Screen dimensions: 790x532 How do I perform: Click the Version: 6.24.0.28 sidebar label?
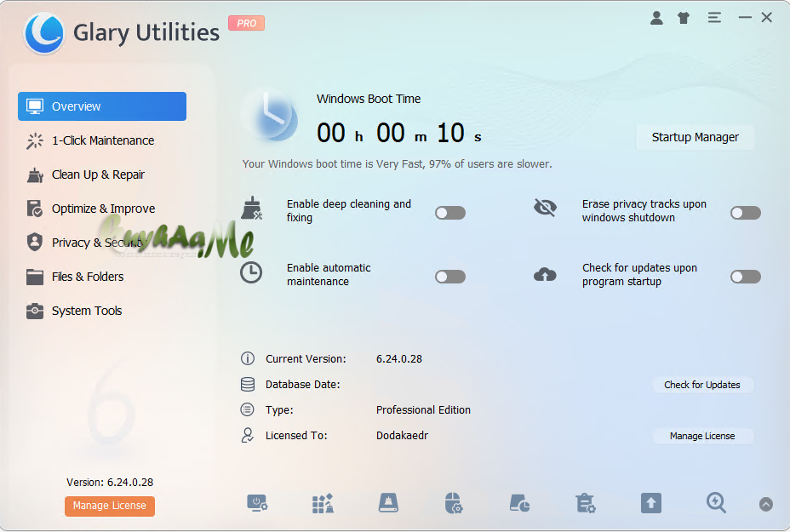[x=110, y=482]
